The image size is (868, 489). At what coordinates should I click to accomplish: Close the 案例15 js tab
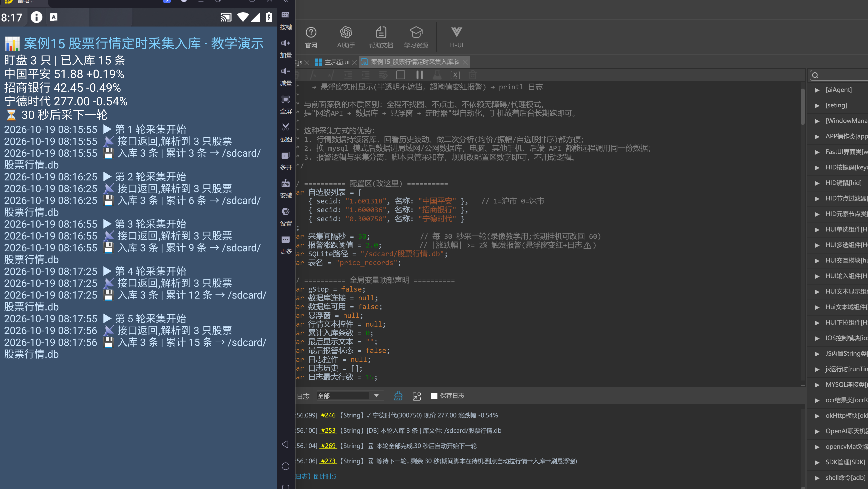(x=465, y=62)
